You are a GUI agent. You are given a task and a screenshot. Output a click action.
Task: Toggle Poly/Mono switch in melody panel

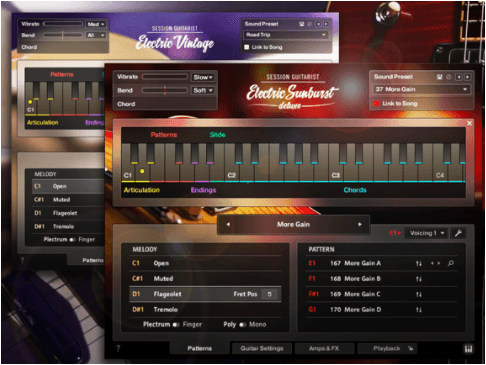(243, 325)
